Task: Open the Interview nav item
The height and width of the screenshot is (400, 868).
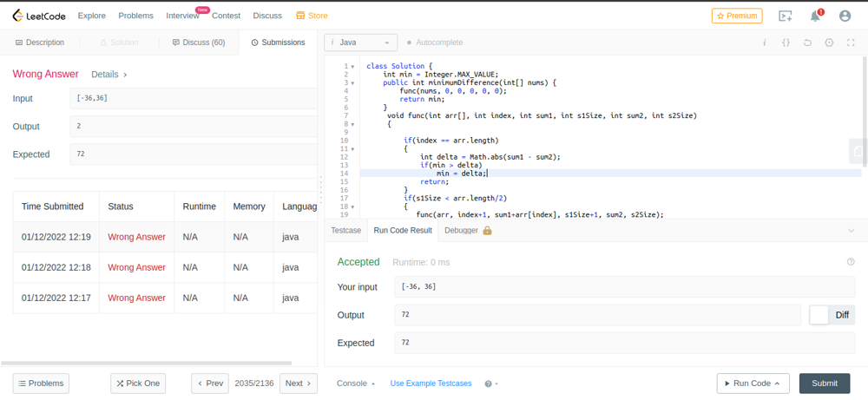Action: (x=182, y=16)
